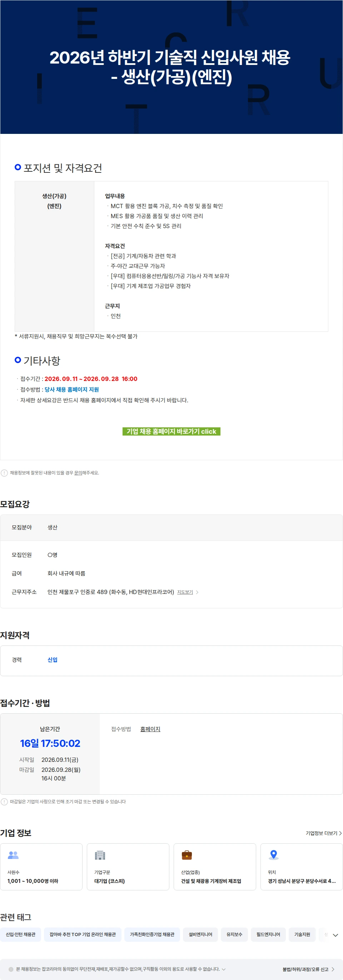
Task: Click the info icon beside 마감일은 기업의 사정
Action: 4,801
